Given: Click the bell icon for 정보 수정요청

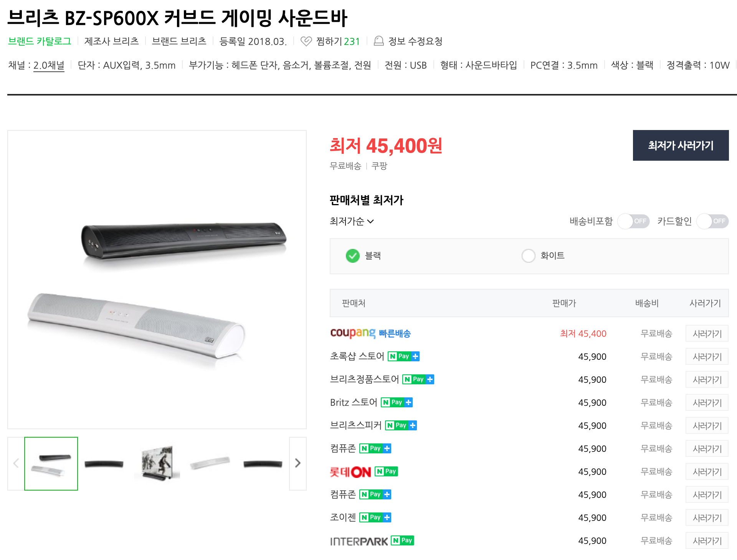Looking at the screenshot, I should coord(378,41).
